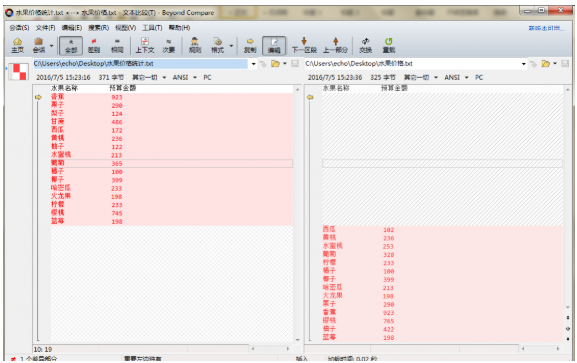The width and height of the screenshot is (577, 363).
Task: Open left pane ANSI encoding dropdown
Action: coord(195,77)
